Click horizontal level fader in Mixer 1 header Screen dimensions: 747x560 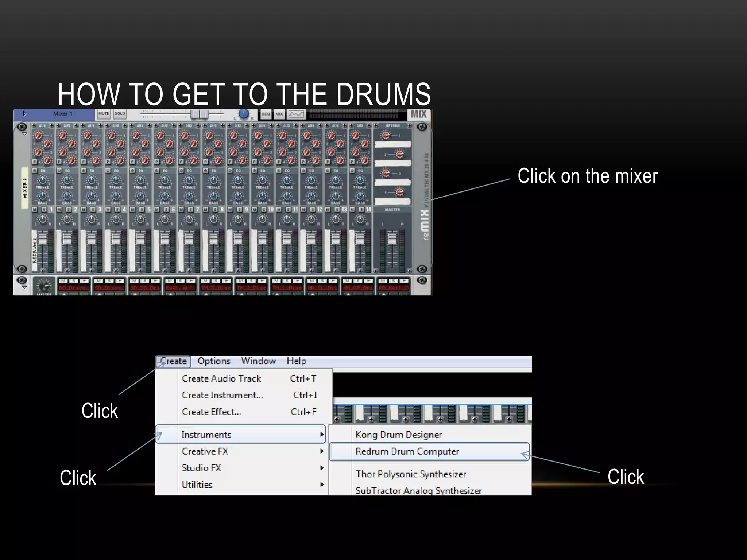(x=199, y=114)
